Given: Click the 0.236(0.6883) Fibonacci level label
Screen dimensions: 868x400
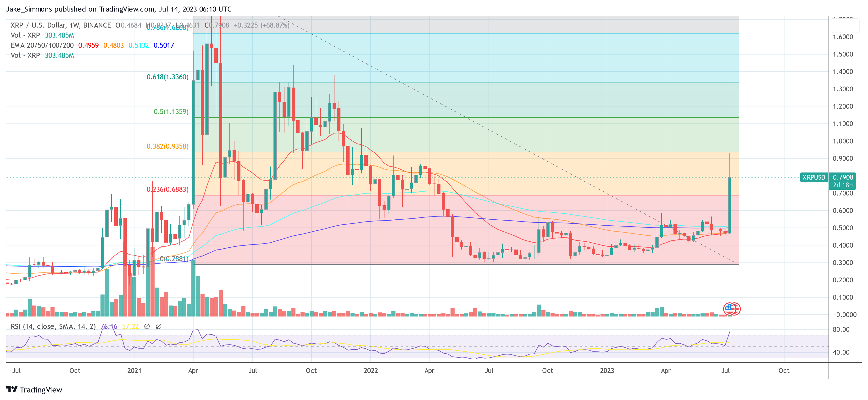Looking at the screenshot, I should 167,190.
